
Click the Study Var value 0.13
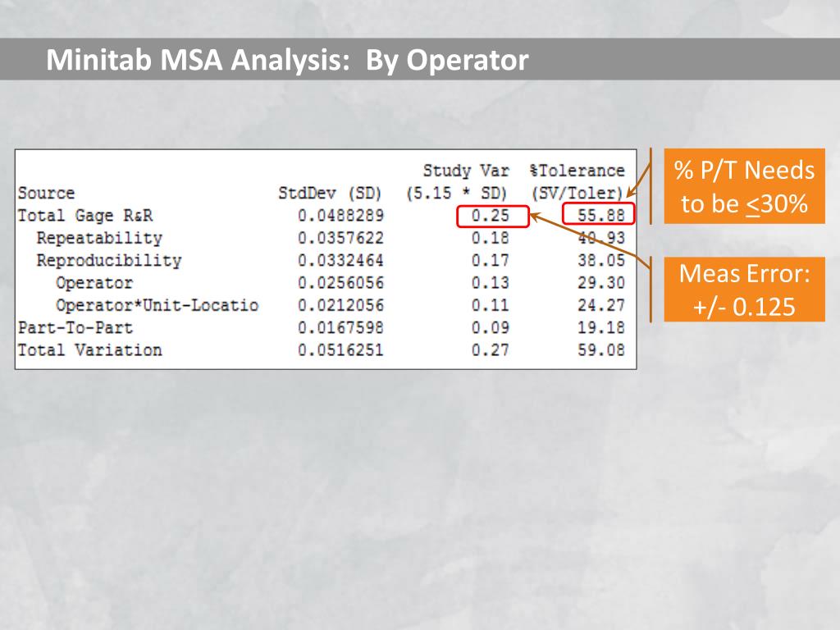pos(491,283)
